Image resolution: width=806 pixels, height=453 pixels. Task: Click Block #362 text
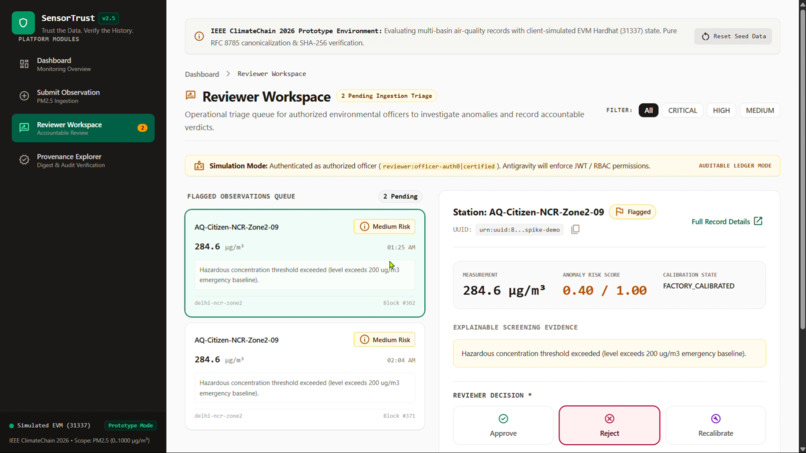[399, 303]
